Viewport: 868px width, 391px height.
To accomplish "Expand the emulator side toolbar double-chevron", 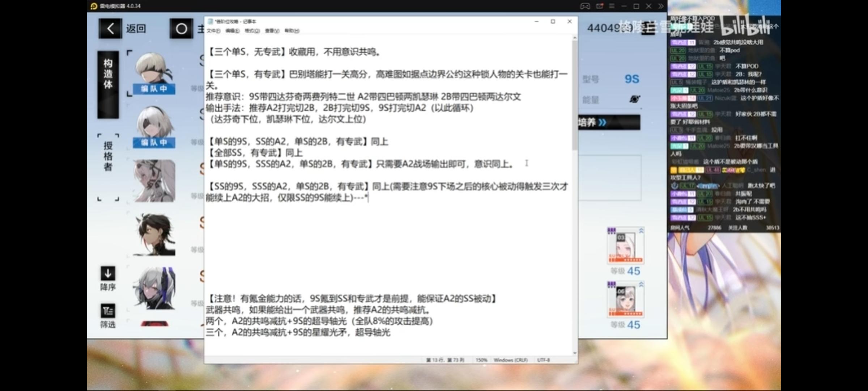I will (661, 6).
